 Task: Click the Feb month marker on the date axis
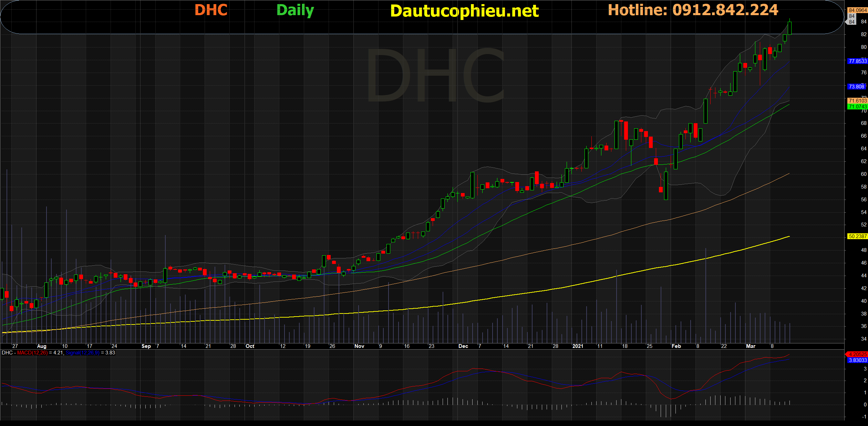point(676,346)
